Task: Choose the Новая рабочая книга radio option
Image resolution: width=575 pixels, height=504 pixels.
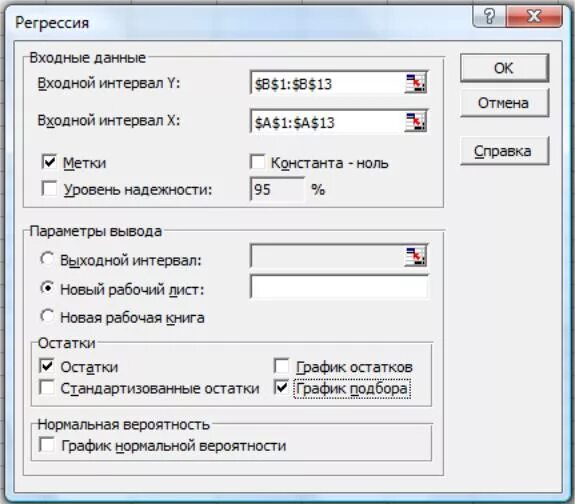Action: (x=47, y=316)
